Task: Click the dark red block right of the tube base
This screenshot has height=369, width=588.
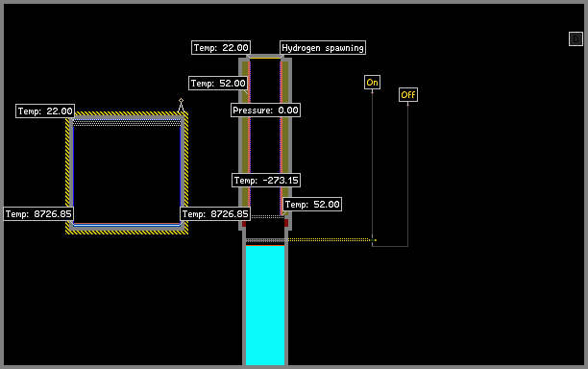Action: tap(286, 223)
